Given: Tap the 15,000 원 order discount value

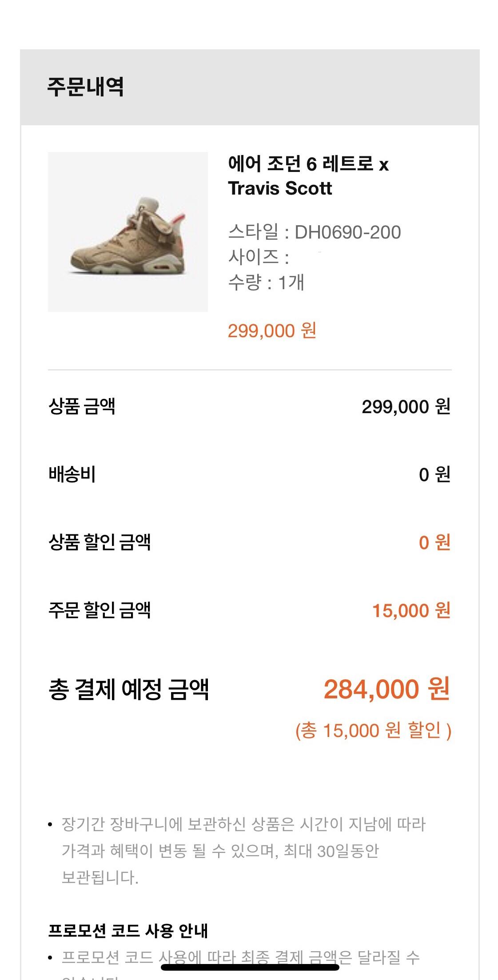Looking at the screenshot, I should tap(411, 610).
